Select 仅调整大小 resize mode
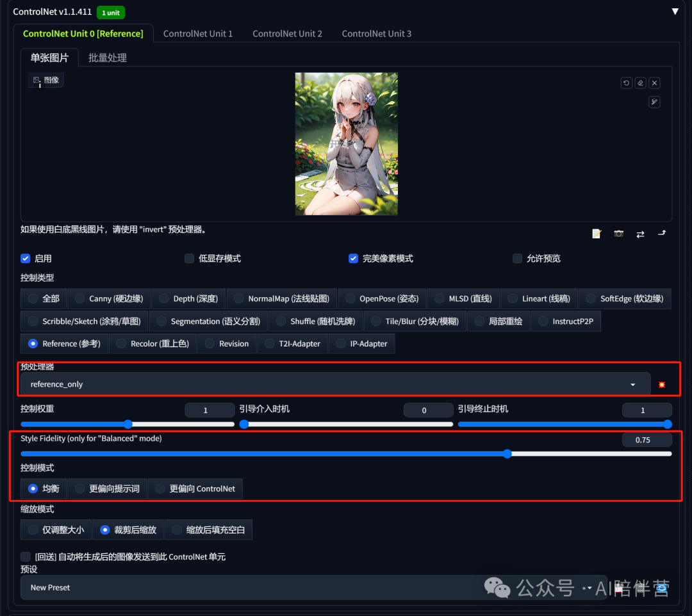692x616 pixels. point(56,530)
